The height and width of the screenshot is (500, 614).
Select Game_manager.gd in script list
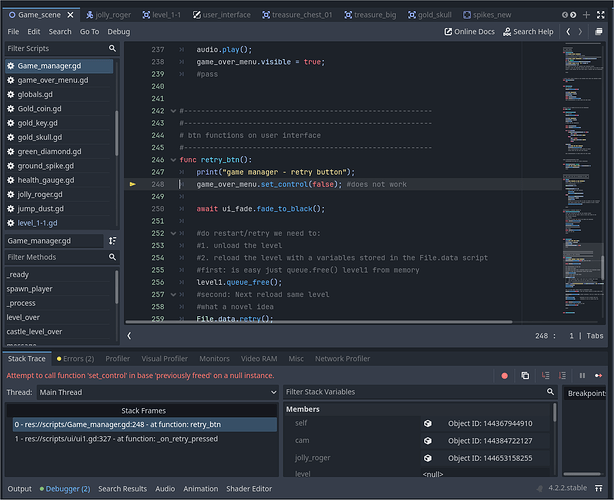point(59,66)
